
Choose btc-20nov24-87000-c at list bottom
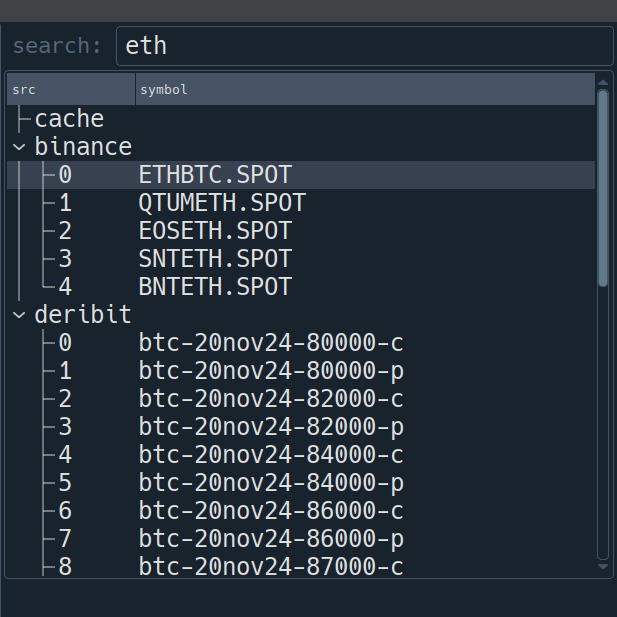[271, 567]
